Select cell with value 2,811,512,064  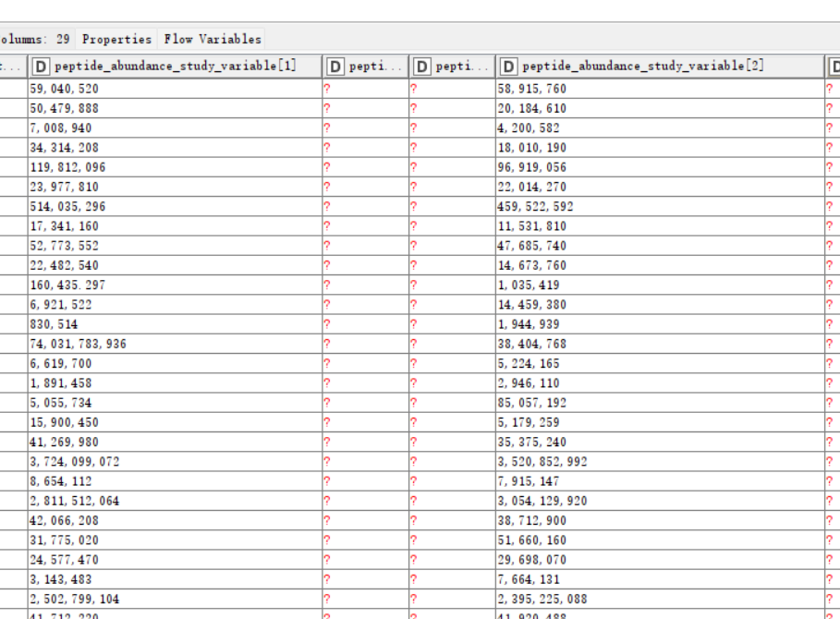(x=176, y=501)
